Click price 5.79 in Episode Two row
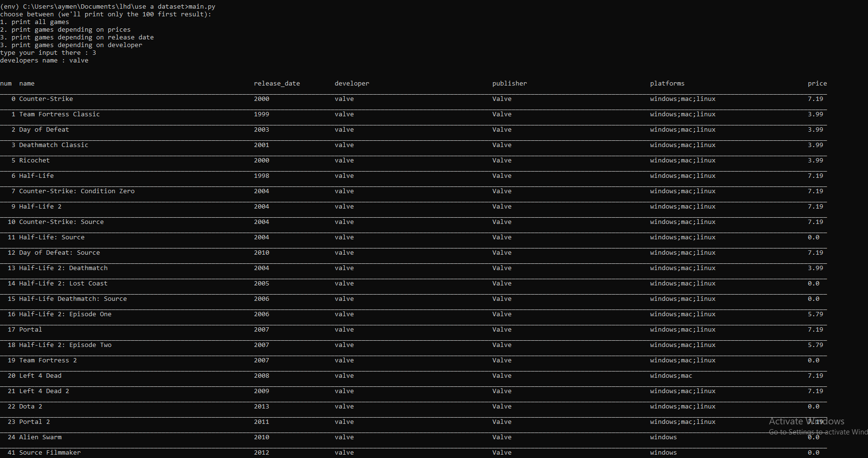This screenshot has width=868, height=458. click(x=816, y=345)
